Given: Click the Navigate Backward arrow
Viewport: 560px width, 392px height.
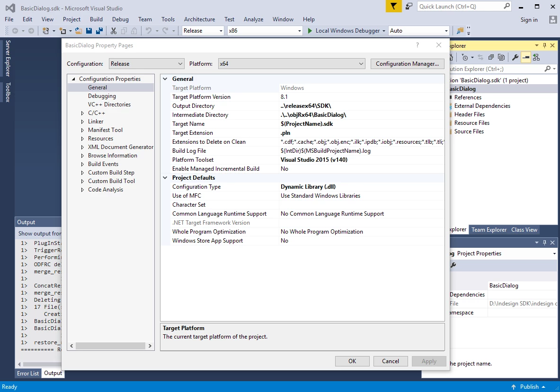Looking at the screenshot, I should click(x=15, y=31).
